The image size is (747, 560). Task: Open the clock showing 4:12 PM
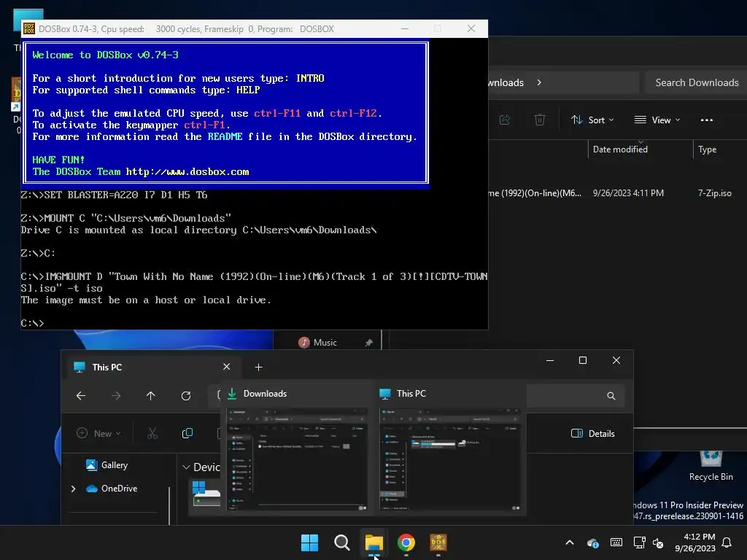(695, 542)
